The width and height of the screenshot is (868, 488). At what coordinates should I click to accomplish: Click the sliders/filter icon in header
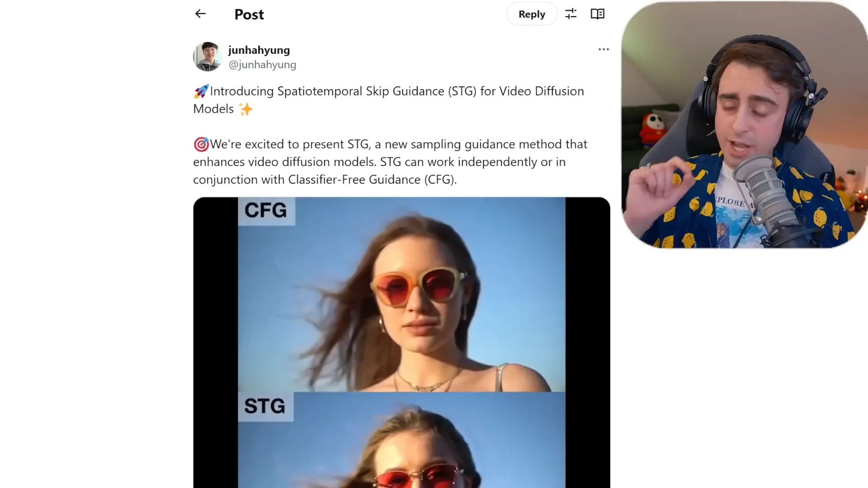click(571, 13)
